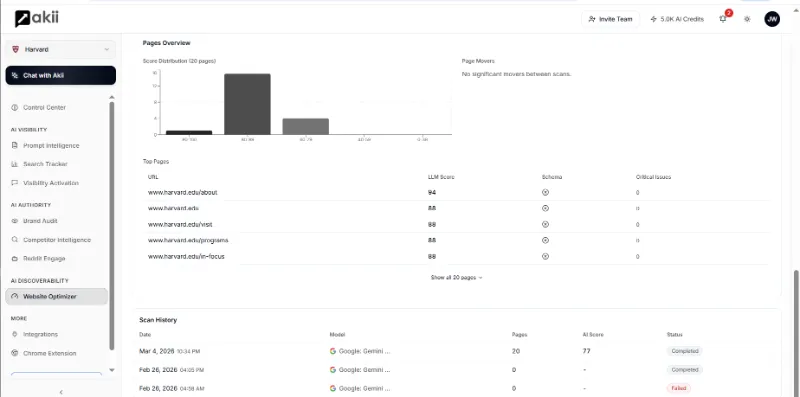Open Brand Audit
800x397 pixels.
tap(40, 221)
